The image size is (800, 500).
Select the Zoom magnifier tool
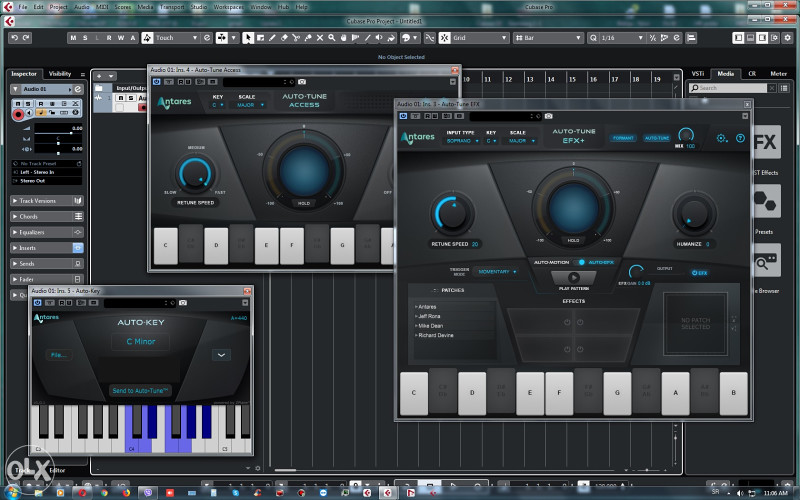[332, 38]
